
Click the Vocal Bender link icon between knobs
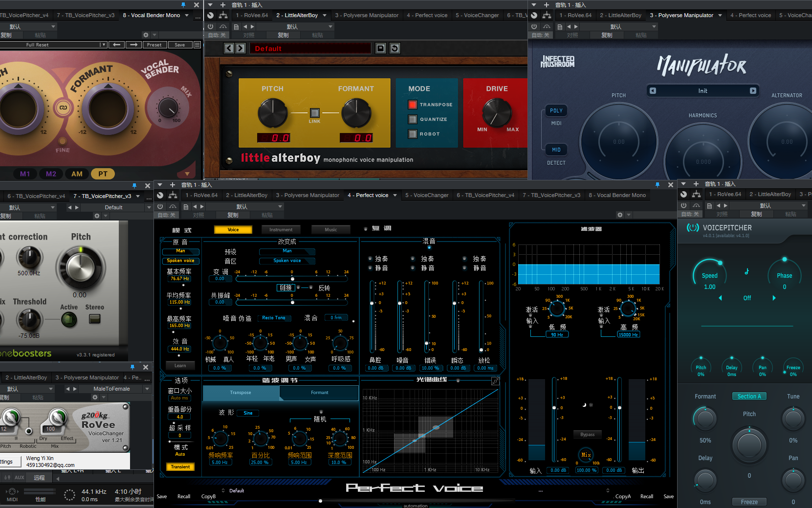point(63,108)
